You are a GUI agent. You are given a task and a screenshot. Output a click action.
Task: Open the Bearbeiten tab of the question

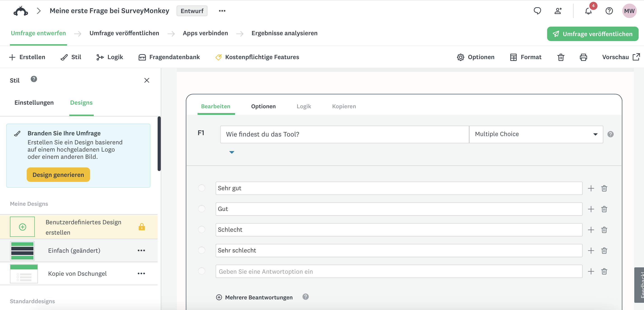(x=215, y=106)
